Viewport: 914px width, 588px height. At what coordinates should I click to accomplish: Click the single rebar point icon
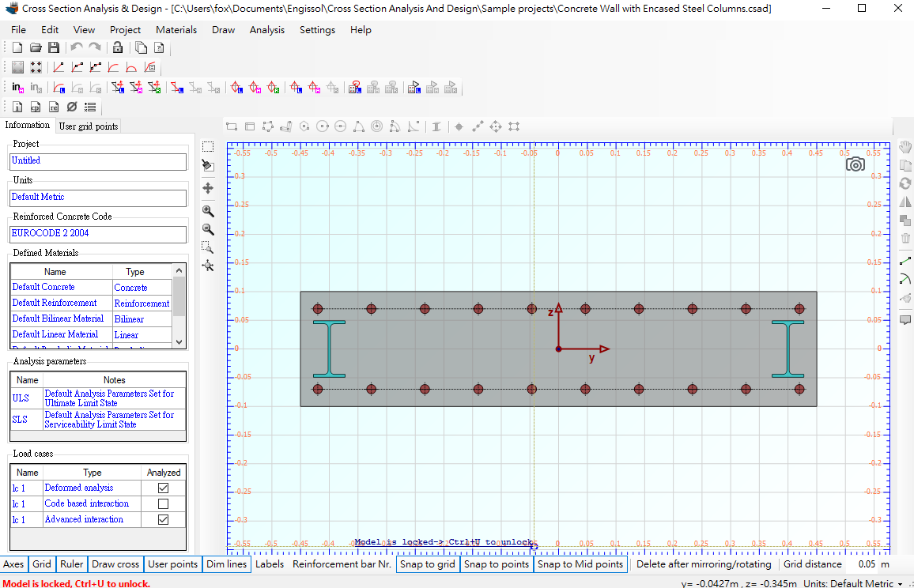tap(459, 126)
